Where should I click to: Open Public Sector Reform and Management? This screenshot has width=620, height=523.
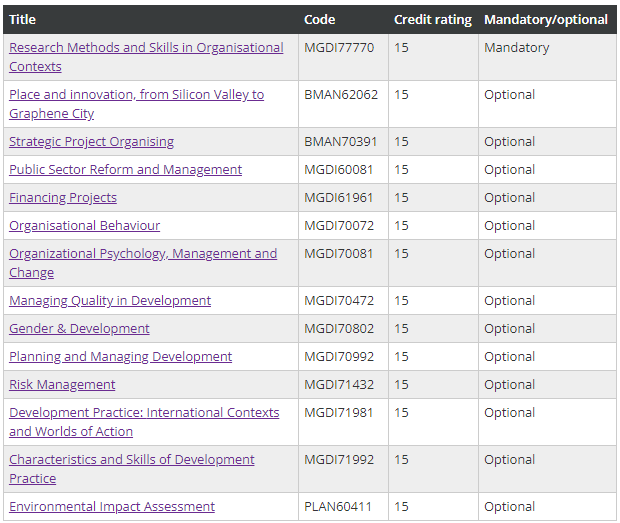point(125,170)
